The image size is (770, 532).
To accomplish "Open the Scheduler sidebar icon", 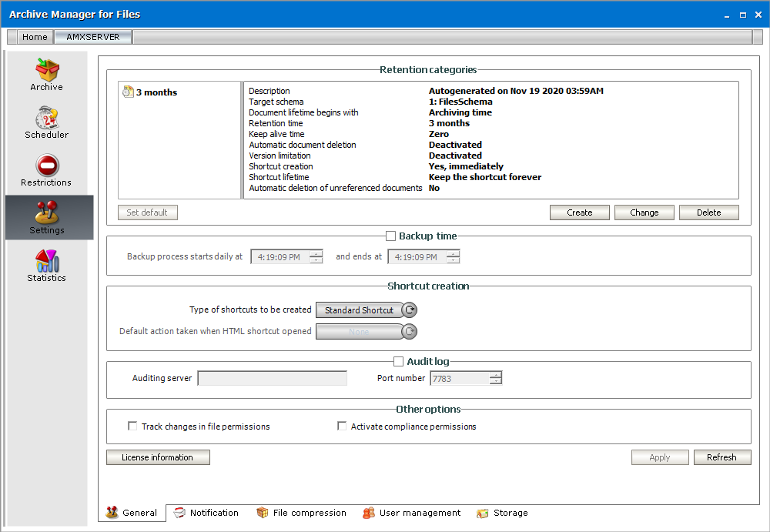I will (47, 119).
